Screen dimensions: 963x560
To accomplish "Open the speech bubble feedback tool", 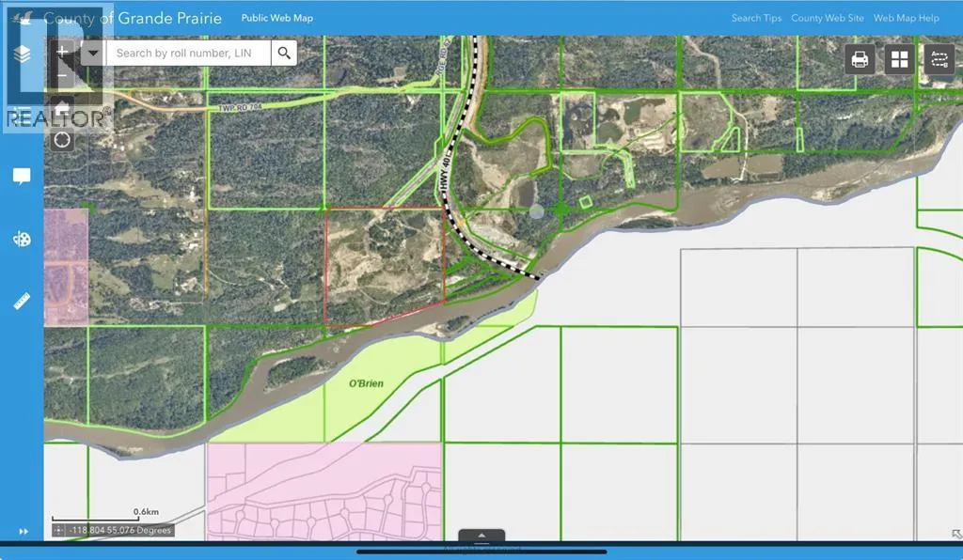I will point(22,177).
